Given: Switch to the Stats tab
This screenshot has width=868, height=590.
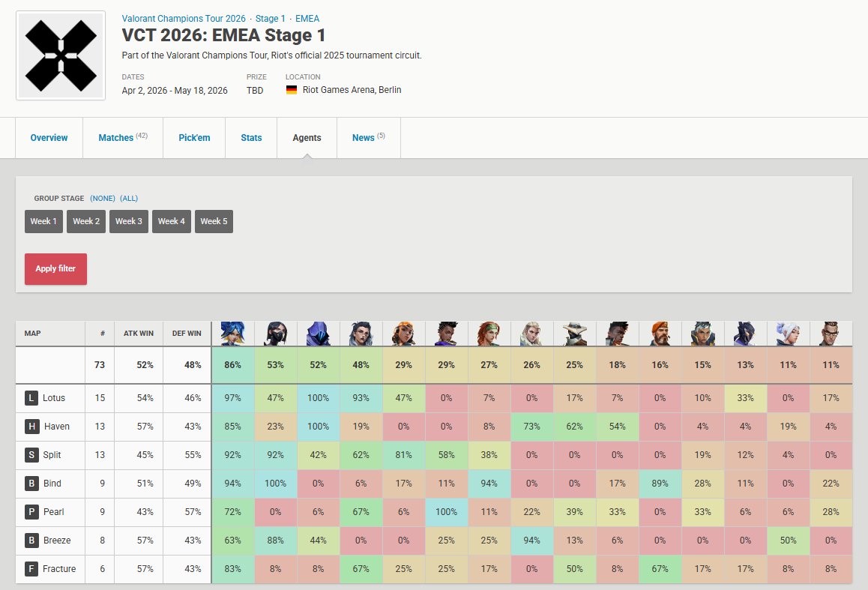Looking at the screenshot, I should coord(251,138).
